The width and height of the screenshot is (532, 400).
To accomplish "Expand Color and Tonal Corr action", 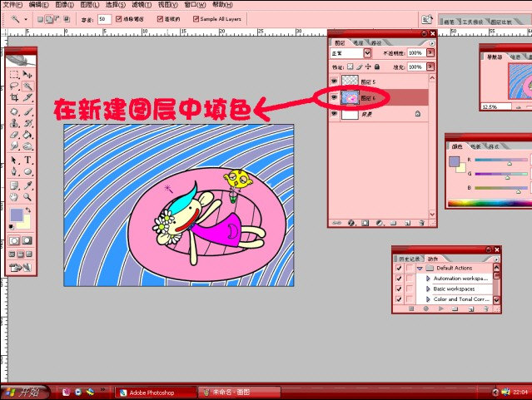I will [428, 299].
